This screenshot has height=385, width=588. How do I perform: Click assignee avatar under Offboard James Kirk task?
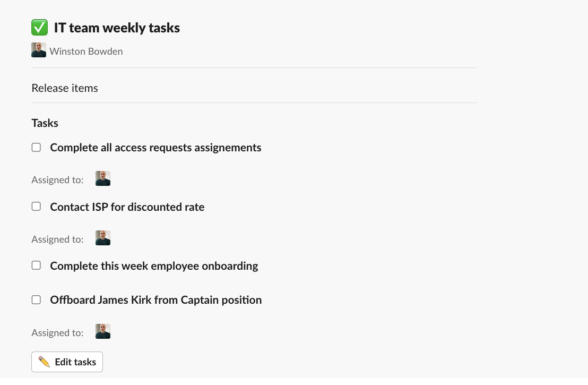103,332
